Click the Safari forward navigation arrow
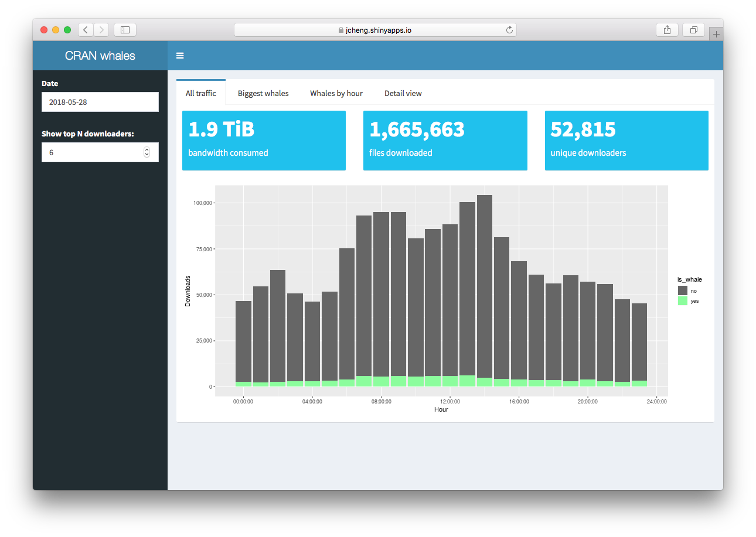 tap(101, 29)
